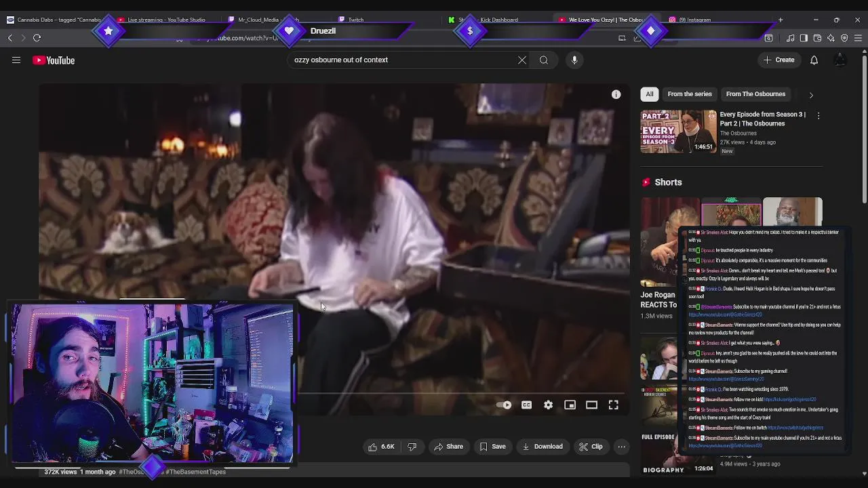The image size is (868, 488).
Task: Click the magnifier search button
Action: click(544, 60)
